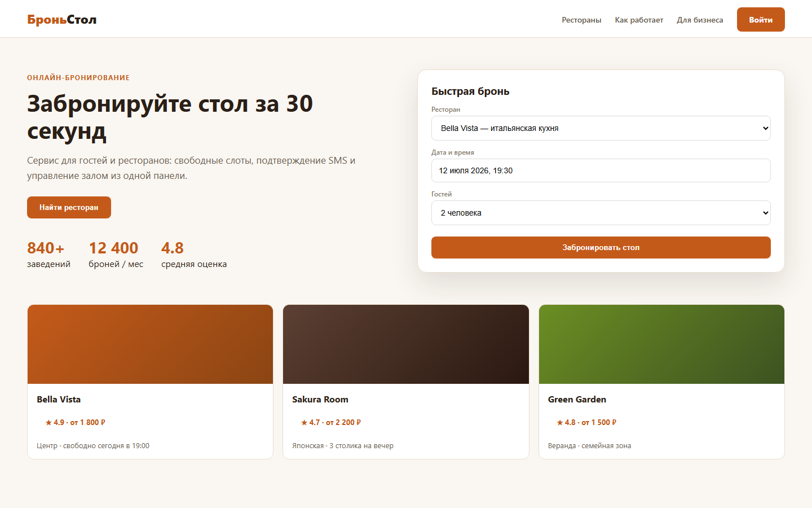Go to Как работает section
812x508 pixels.
click(639, 20)
